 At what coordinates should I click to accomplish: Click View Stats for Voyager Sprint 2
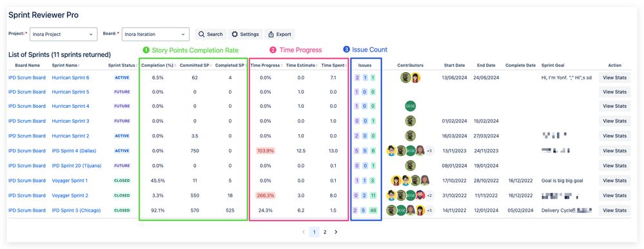point(614,195)
